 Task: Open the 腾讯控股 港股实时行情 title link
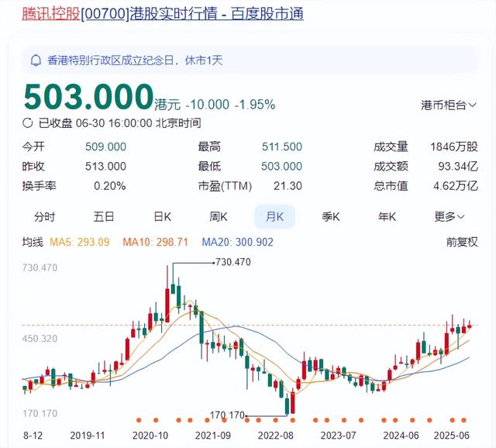pos(163,14)
